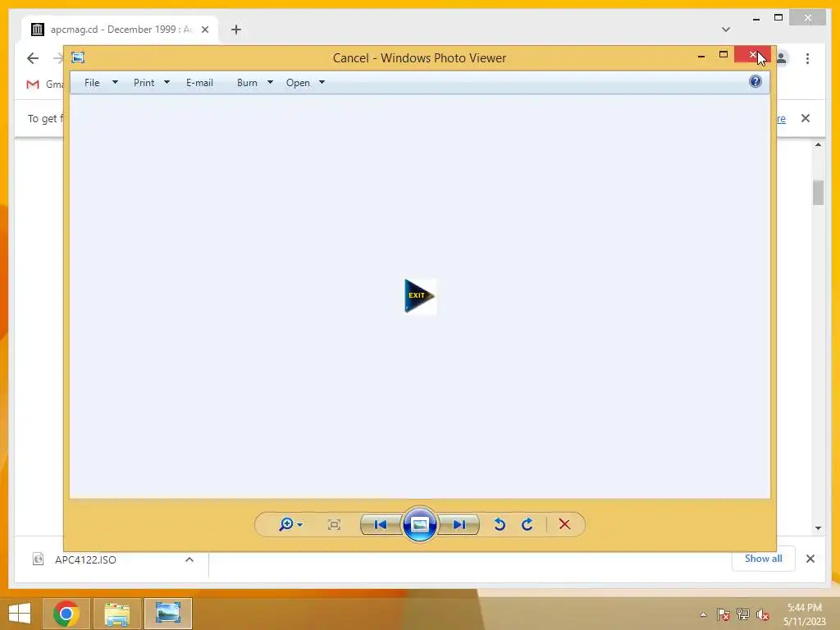Click the muted volume tray icon
840x630 pixels.
pos(763,614)
